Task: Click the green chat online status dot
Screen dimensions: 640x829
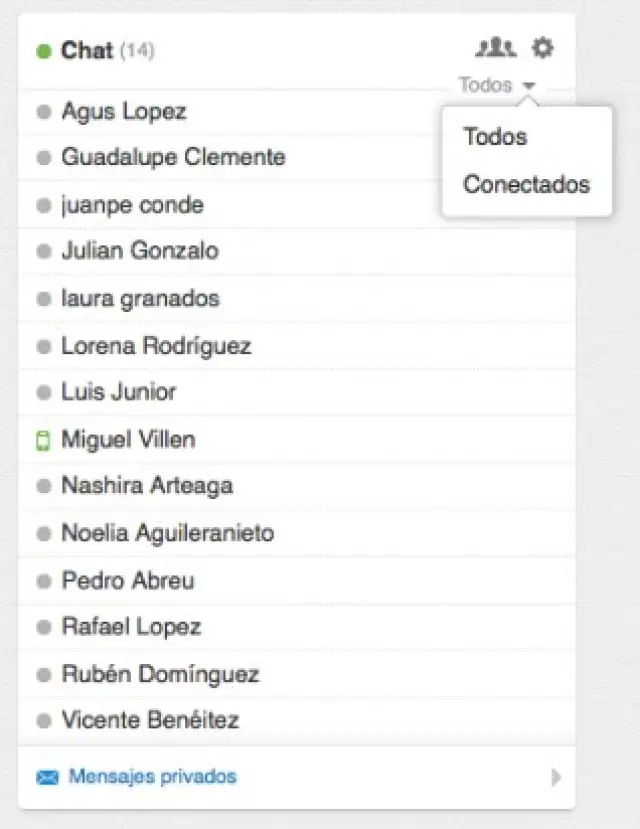Action: click(43, 51)
